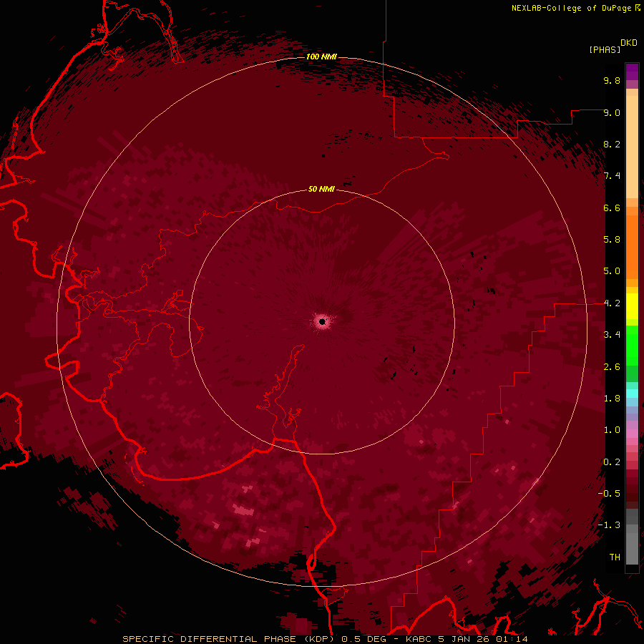Image resolution: width=644 pixels, height=644 pixels.
Task: Click the bright green segment of color bar
Action: [632, 345]
